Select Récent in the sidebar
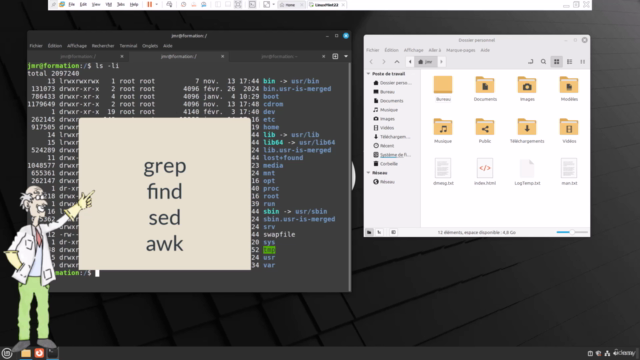The height and width of the screenshot is (360, 640). 384,146
